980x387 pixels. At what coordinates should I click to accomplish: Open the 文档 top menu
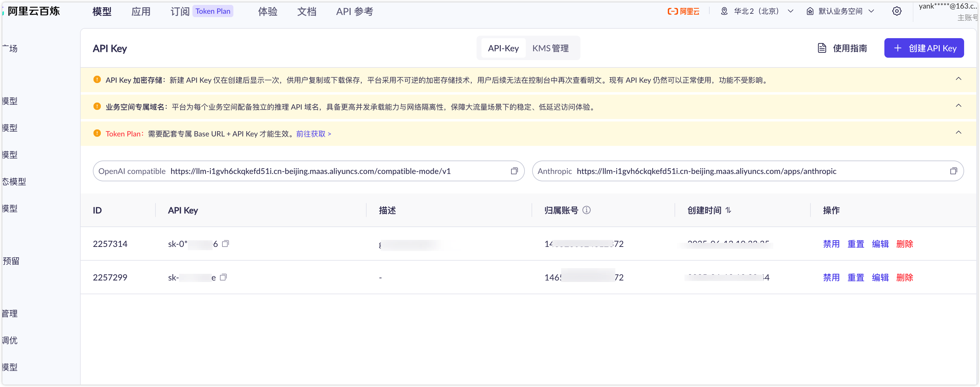[307, 11]
